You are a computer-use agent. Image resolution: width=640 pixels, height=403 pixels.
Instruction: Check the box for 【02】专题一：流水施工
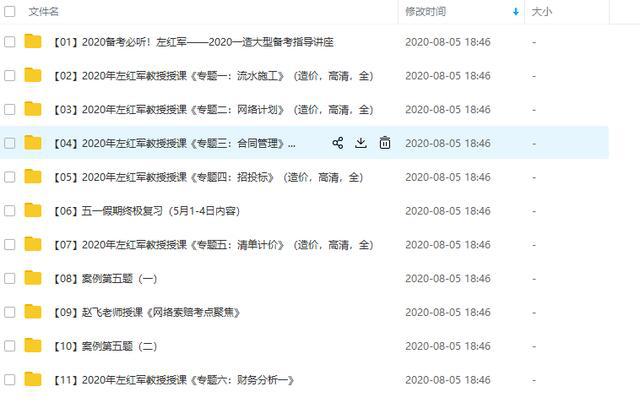[x=10, y=76]
